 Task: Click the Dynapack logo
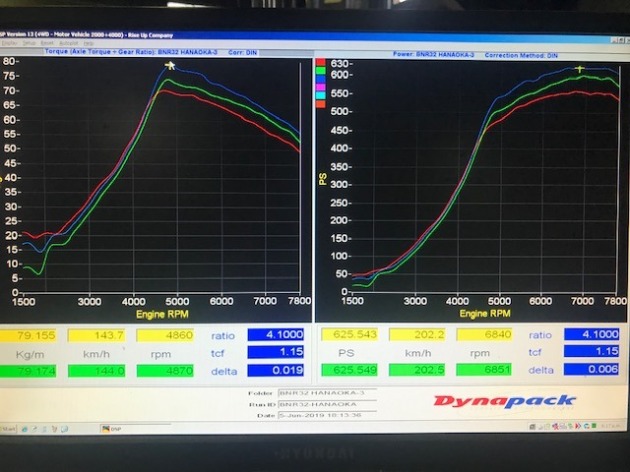[504, 402]
